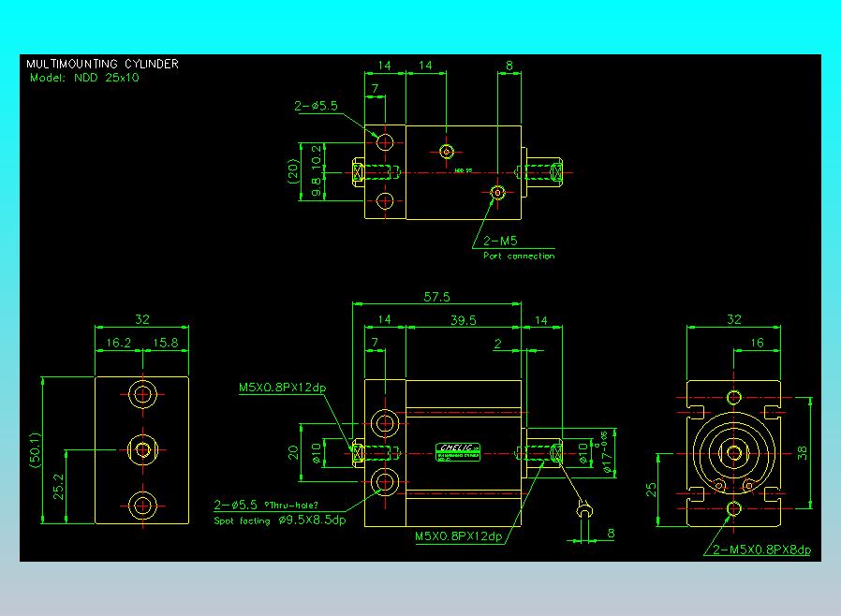Click the MULTIMOUNTING CYLINDER title text
Viewport: 841px width, 616px height.
coord(102,64)
